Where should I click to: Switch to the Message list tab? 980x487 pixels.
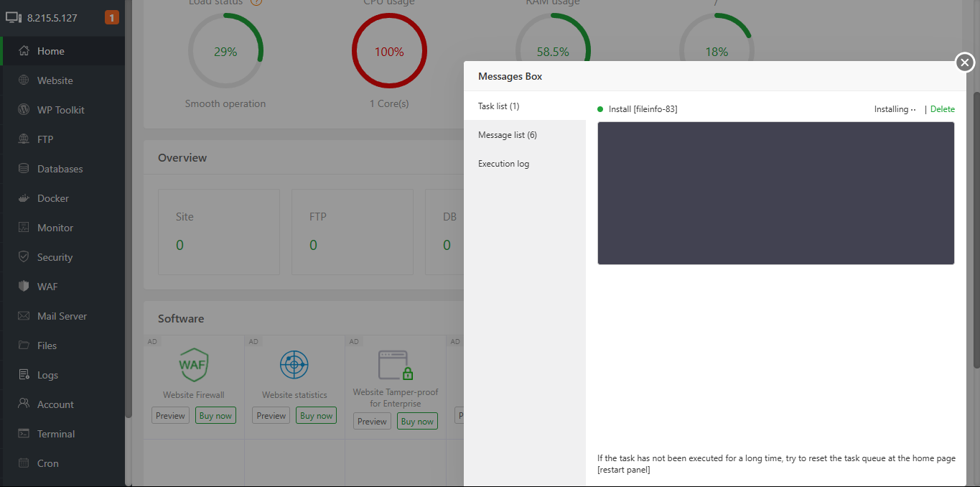(507, 134)
